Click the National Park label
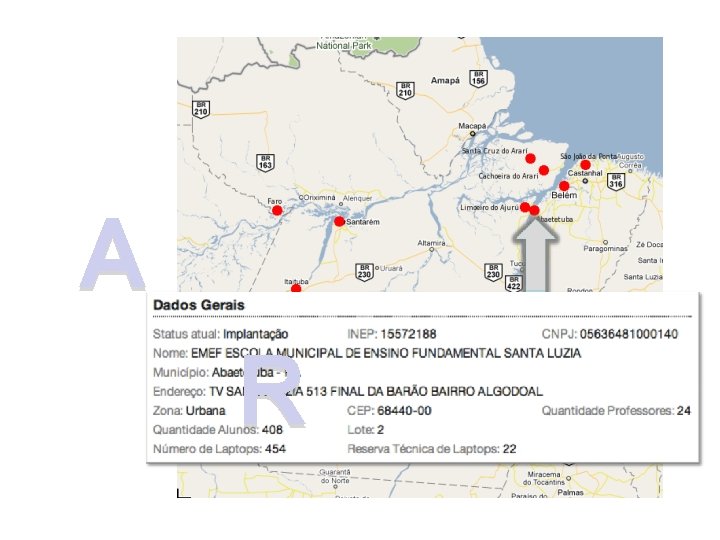720x540 pixels. [x=343, y=45]
